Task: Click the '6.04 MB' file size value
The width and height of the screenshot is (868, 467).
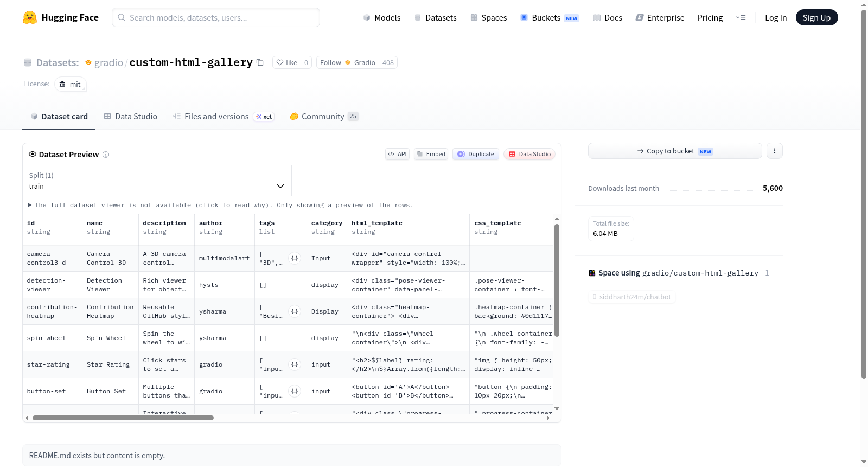Action: point(605,234)
